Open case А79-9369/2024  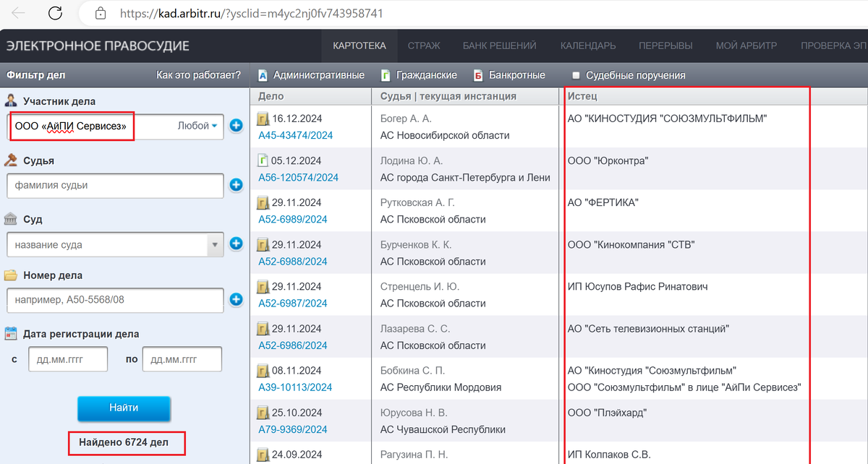pos(293,429)
